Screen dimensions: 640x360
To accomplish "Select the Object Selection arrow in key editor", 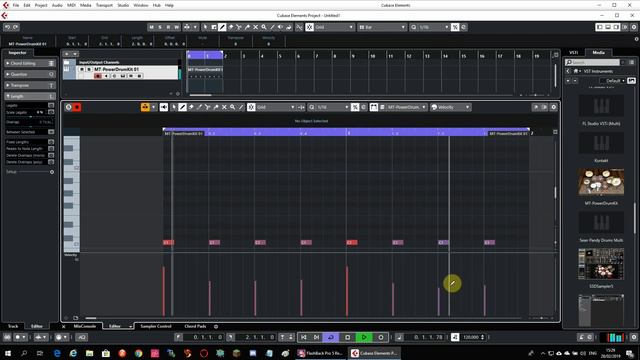I will pos(174,107).
